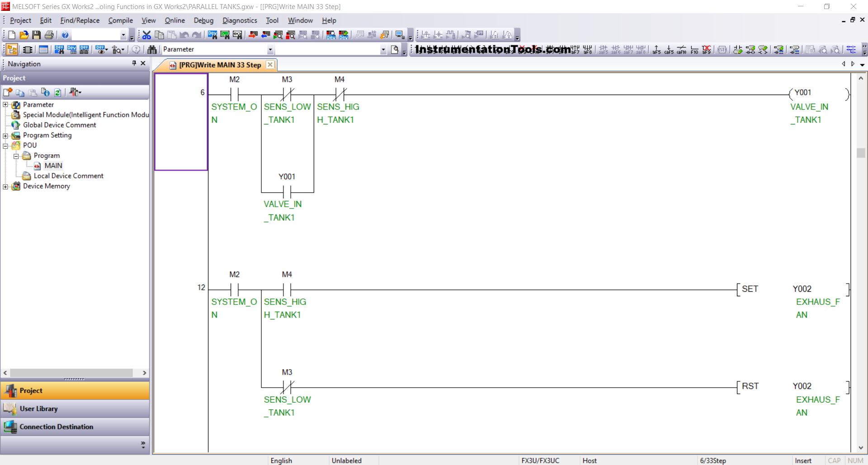Expand the navigation pane options chevron
This screenshot has height=465, width=868.
[143, 445]
